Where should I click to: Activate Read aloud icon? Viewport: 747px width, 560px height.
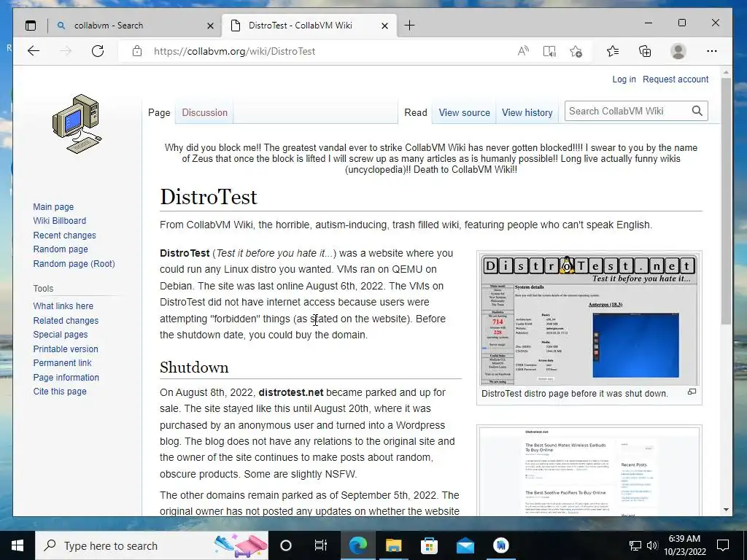point(523,51)
